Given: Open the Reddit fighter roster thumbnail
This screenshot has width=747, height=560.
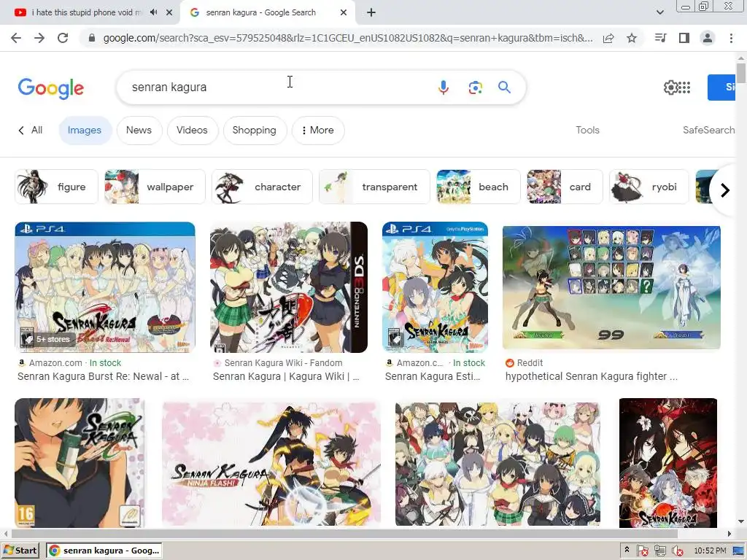Looking at the screenshot, I should click(611, 287).
